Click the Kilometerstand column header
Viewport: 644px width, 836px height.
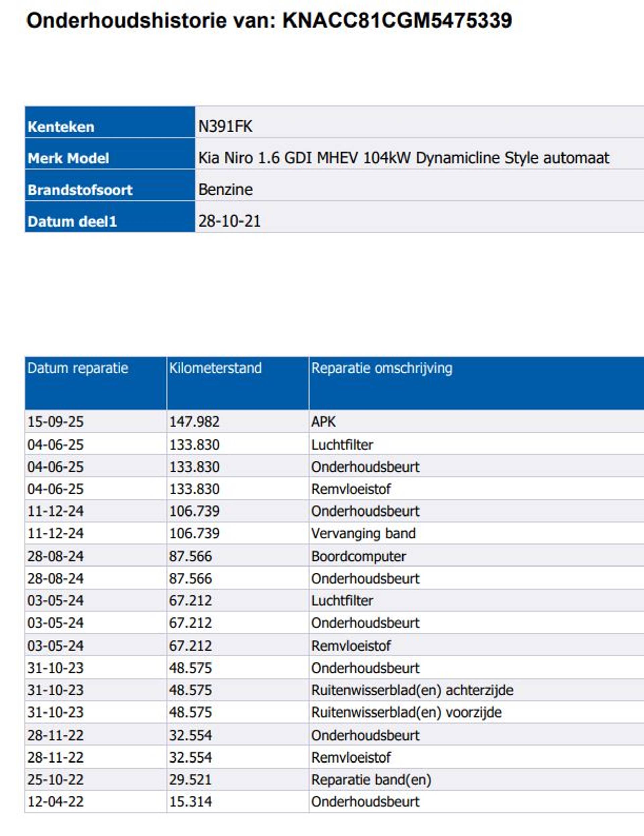(x=215, y=368)
